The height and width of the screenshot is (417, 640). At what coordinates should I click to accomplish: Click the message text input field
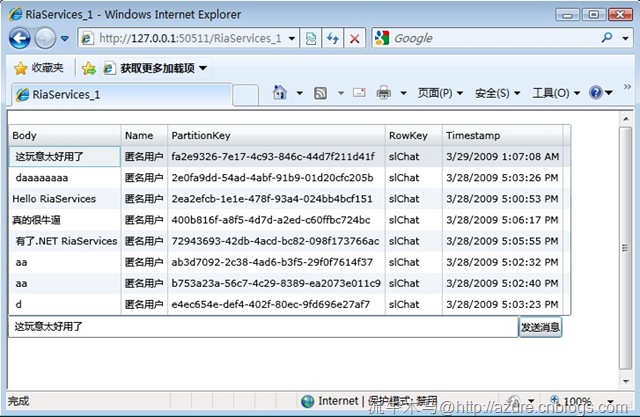click(262, 327)
